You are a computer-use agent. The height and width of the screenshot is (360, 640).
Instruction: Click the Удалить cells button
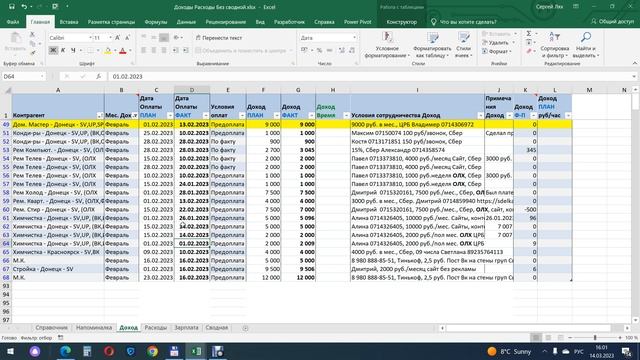(x=498, y=42)
